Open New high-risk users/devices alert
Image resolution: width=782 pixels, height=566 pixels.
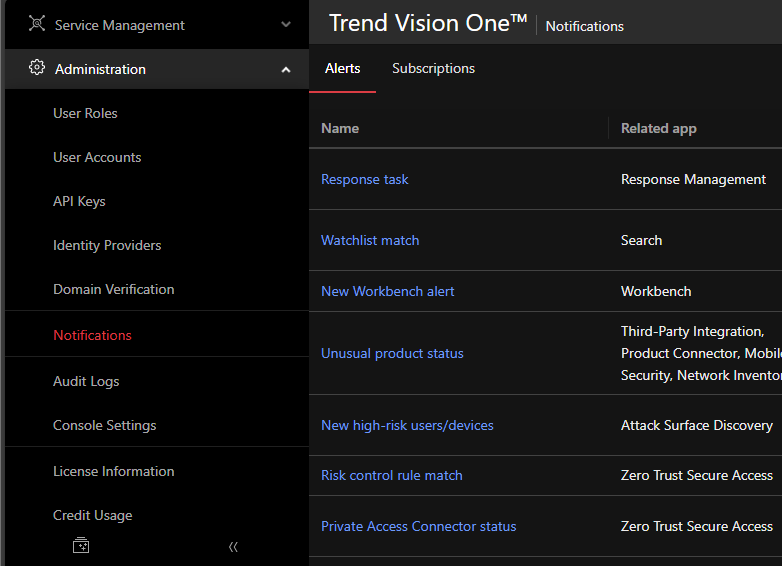pos(407,425)
